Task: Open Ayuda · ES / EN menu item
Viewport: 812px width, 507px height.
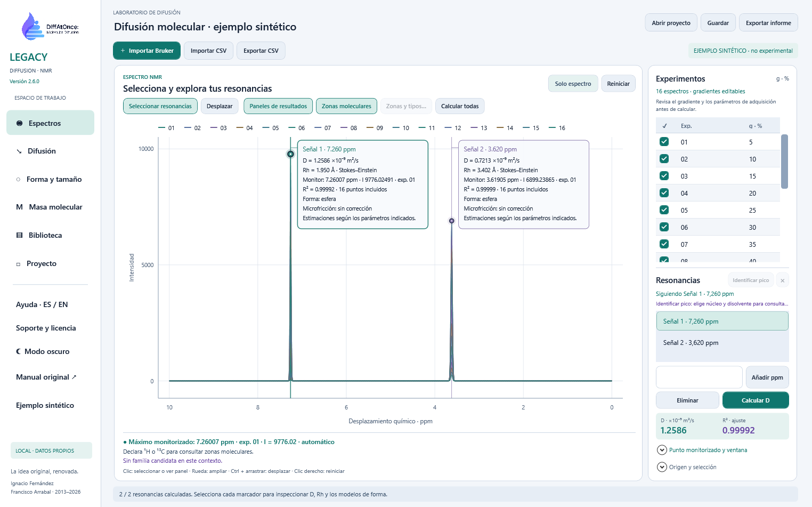Action: click(42, 304)
